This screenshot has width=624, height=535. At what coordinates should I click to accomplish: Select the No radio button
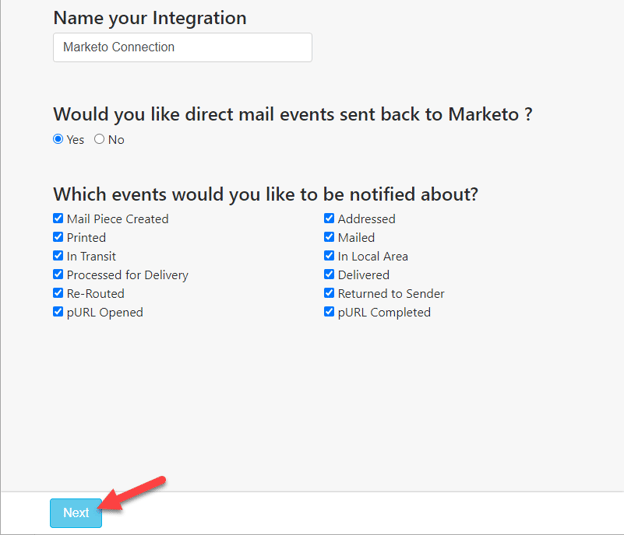tap(99, 139)
